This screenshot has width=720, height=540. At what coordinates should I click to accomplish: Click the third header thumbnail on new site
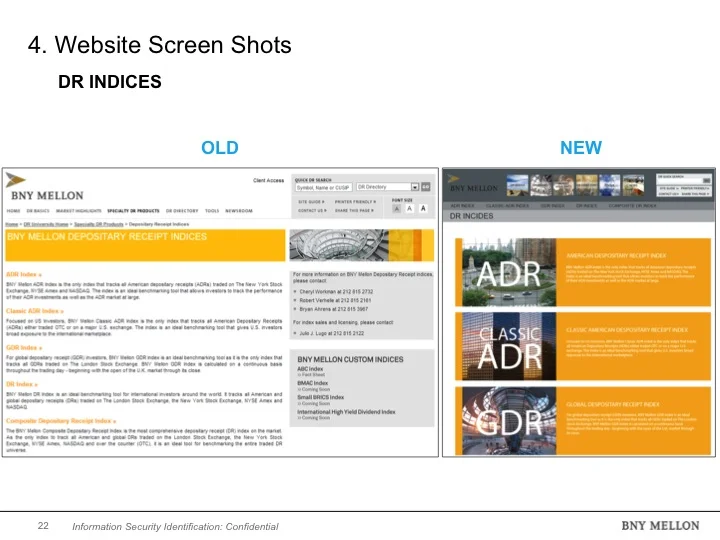coord(564,185)
